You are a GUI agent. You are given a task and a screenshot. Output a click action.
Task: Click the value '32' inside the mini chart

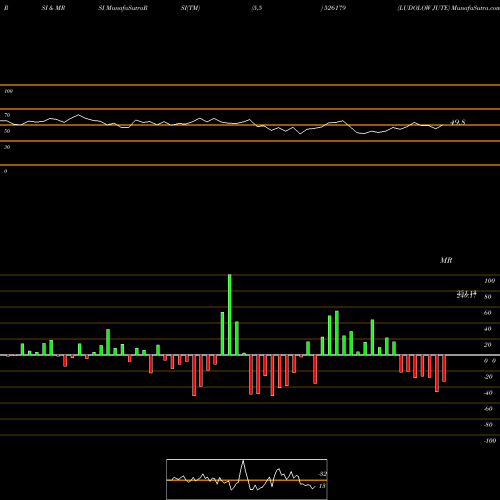click(x=322, y=473)
